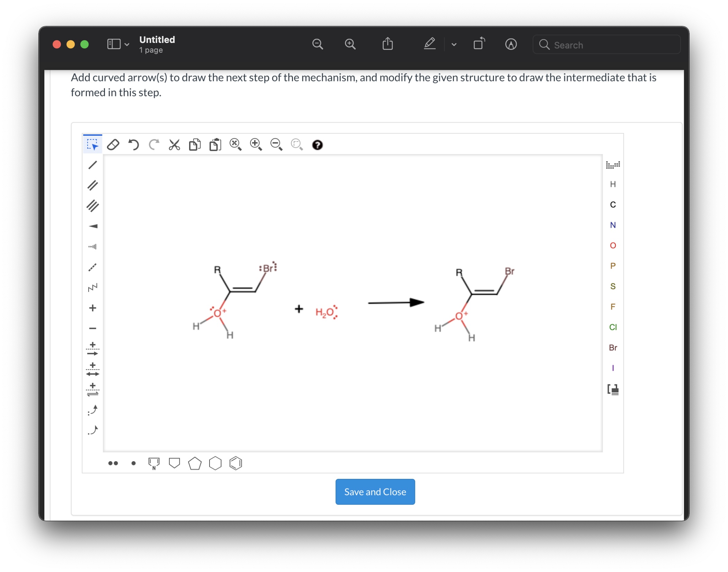Select the rectangle selection tool
728x572 pixels.
click(x=94, y=144)
